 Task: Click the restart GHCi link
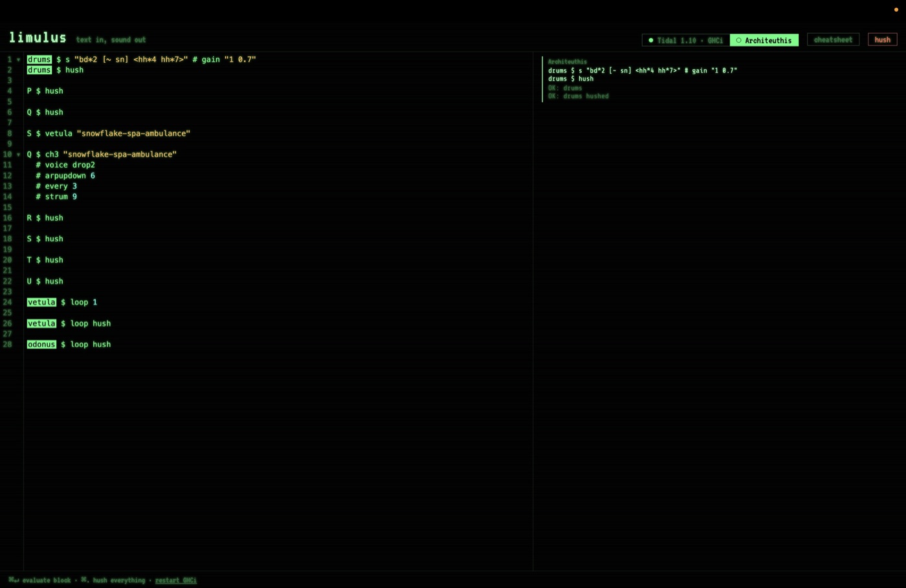pos(175,580)
